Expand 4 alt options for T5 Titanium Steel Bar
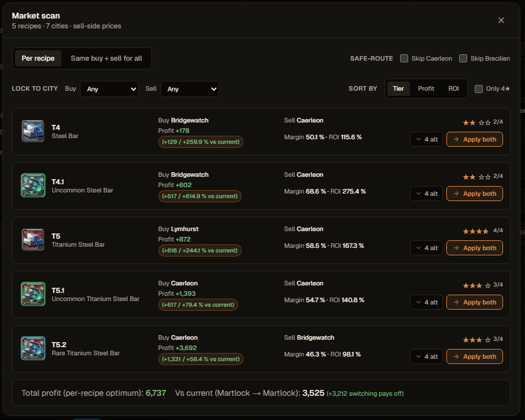The image size is (525, 420). pyautogui.click(x=427, y=248)
